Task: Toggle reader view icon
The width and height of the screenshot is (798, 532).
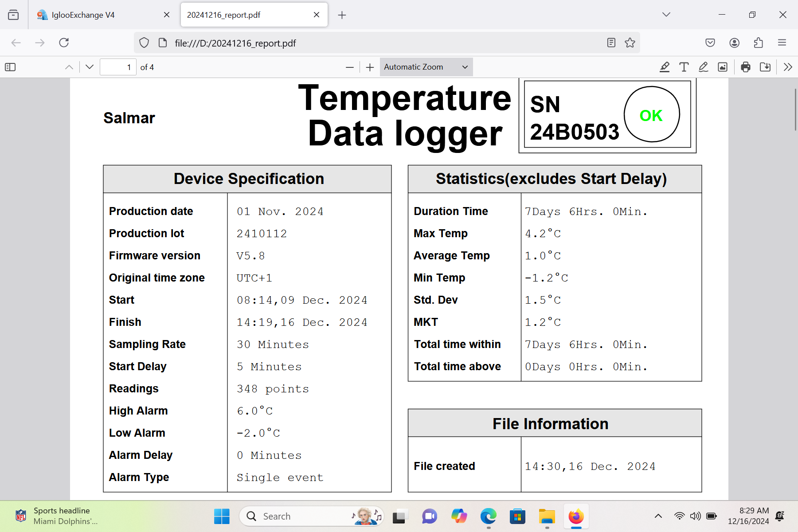Action: pyautogui.click(x=611, y=43)
